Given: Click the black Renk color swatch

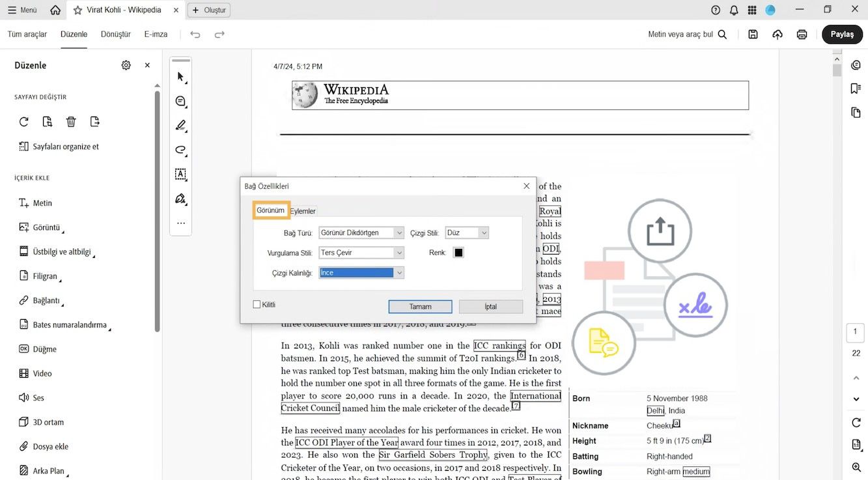Looking at the screenshot, I should [x=458, y=253].
